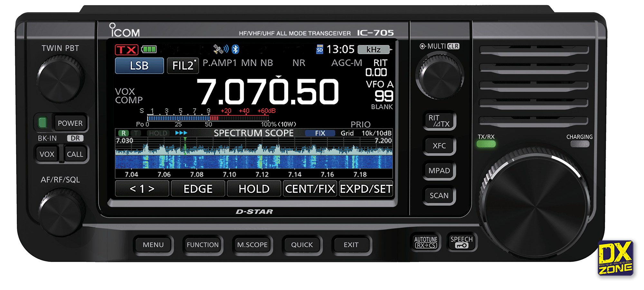The image size is (644, 290).
Task: Tap the CENT/FIX scope button
Action: 310,189
